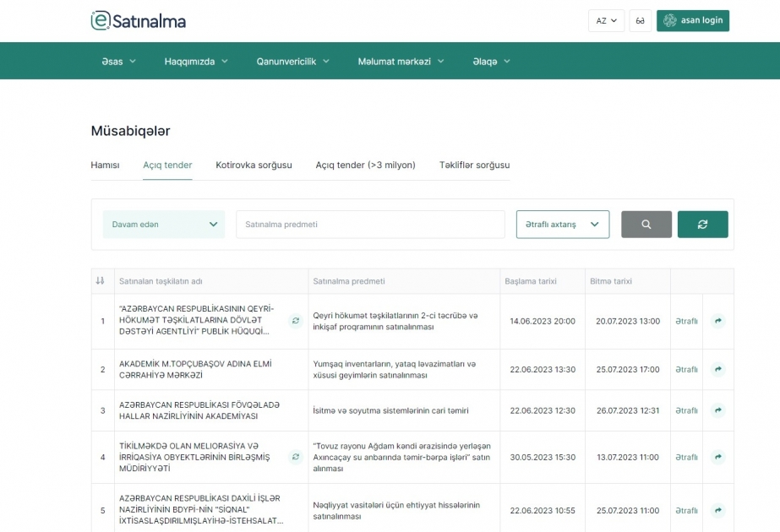780x532 pixels.
Task: Click the Satınalma predmeti column header
Action: click(x=349, y=281)
